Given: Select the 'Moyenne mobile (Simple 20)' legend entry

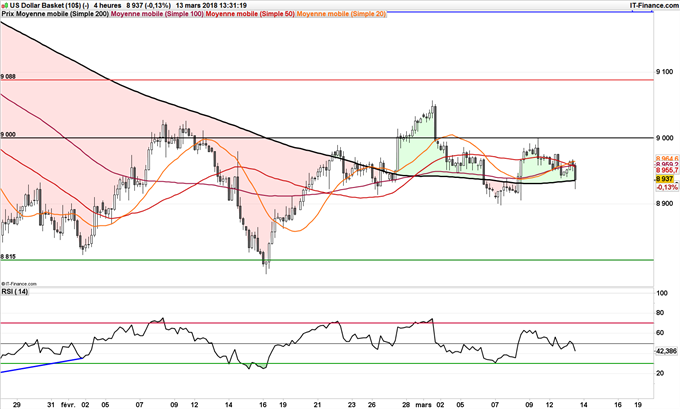Looking at the screenshot, I should point(341,14).
